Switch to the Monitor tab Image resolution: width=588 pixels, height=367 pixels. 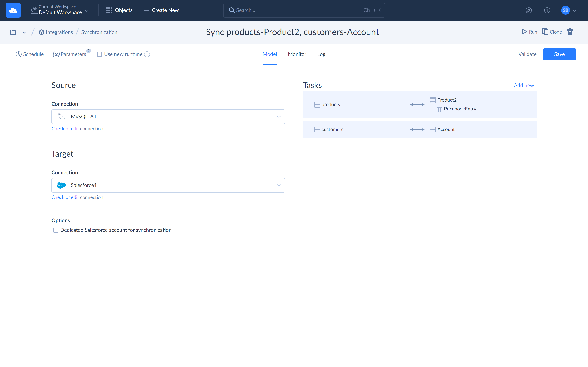pos(297,54)
